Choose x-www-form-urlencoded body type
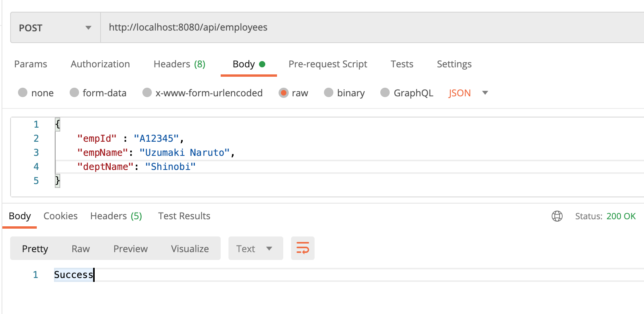 pyautogui.click(x=147, y=93)
